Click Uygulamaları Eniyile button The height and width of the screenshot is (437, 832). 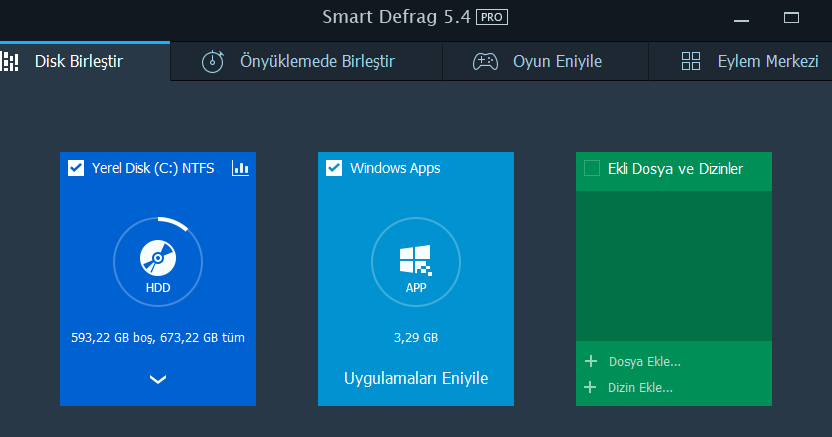[x=416, y=378]
